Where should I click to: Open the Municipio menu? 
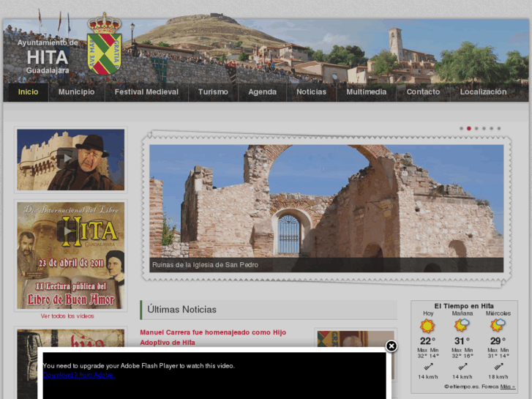tap(76, 92)
